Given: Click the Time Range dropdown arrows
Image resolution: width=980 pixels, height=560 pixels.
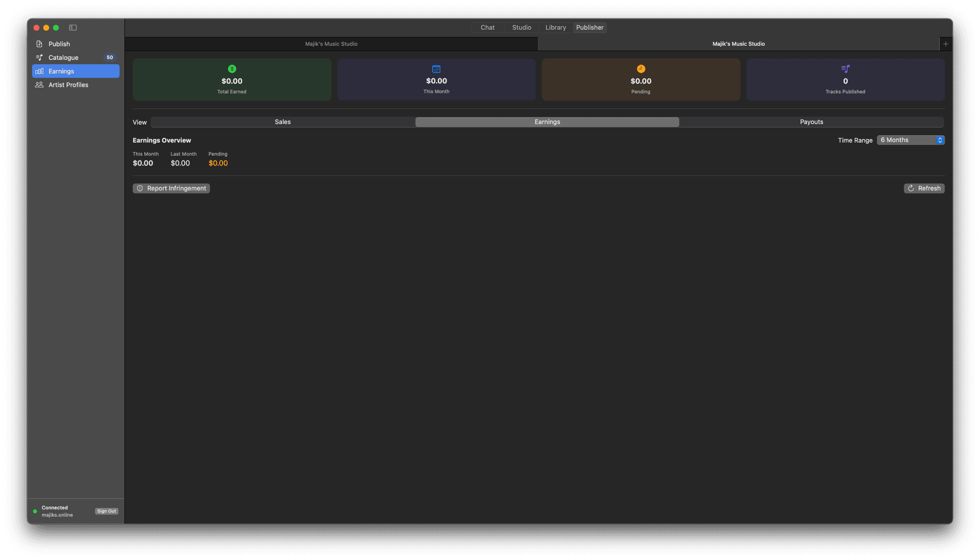Looking at the screenshot, I should tap(940, 140).
